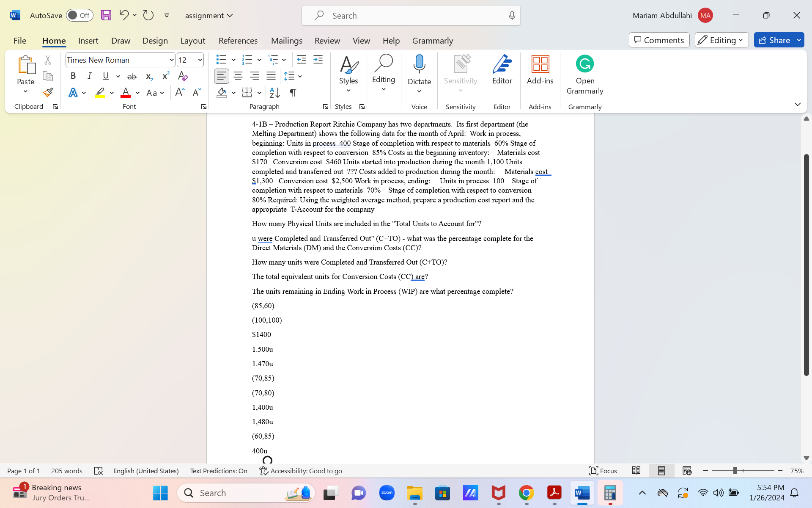
Task: Toggle the AutoSave switch
Action: tap(80, 15)
